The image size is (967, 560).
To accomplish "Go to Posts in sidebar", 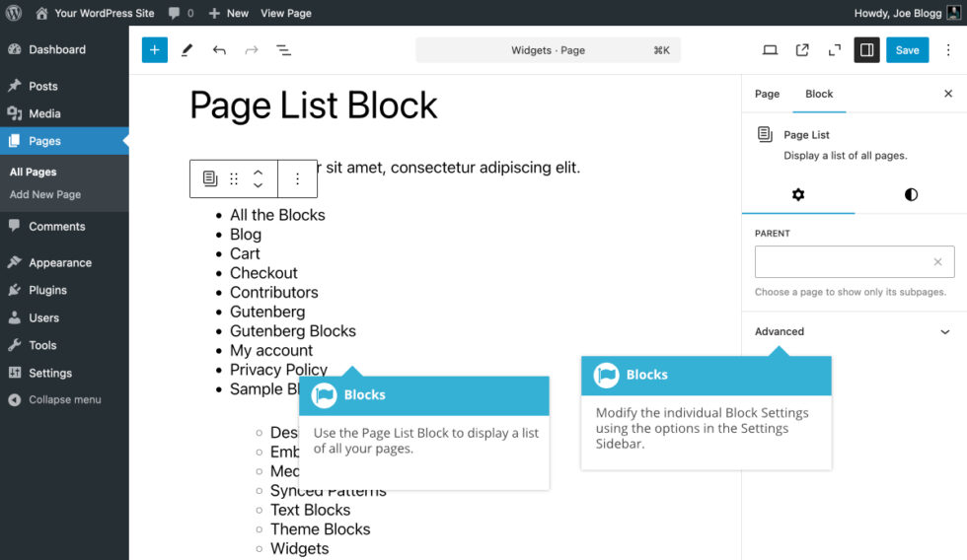I will pos(64,86).
